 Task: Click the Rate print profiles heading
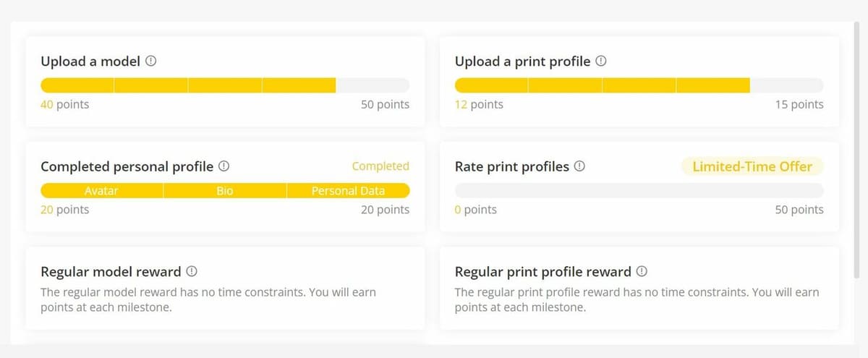512,166
